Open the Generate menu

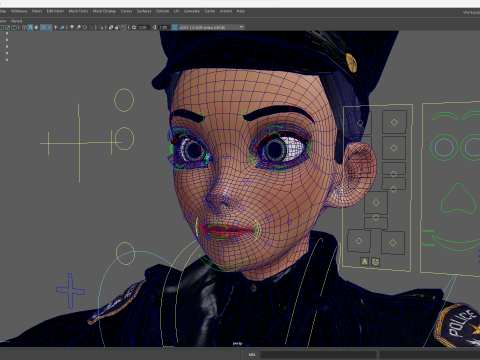[x=192, y=11]
